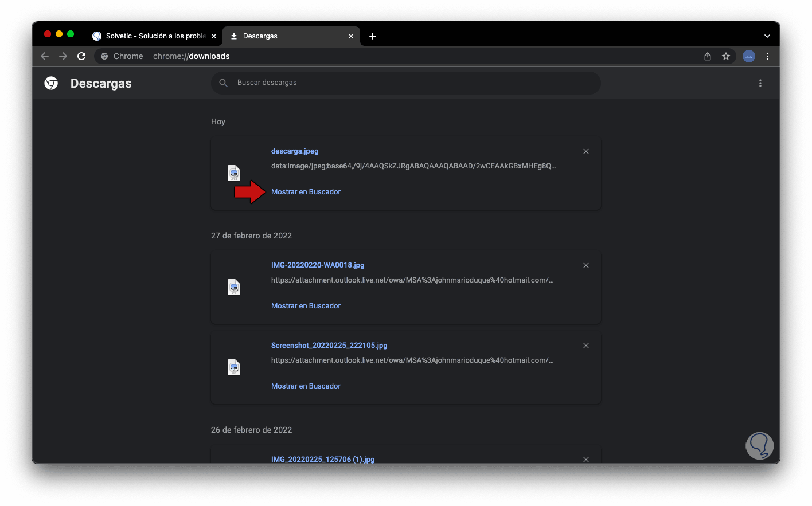The image size is (812, 506).
Task: Click the Hoy date heading
Action: (218, 121)
